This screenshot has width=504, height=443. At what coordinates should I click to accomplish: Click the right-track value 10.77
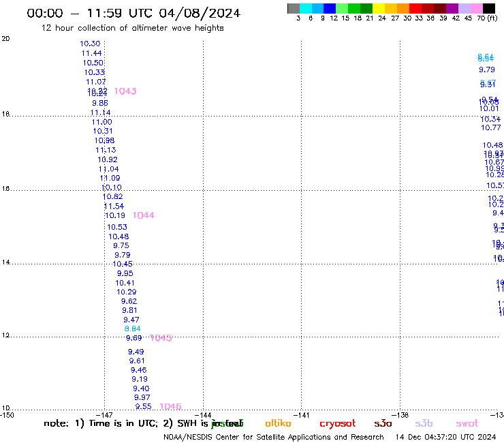[491, 127]
